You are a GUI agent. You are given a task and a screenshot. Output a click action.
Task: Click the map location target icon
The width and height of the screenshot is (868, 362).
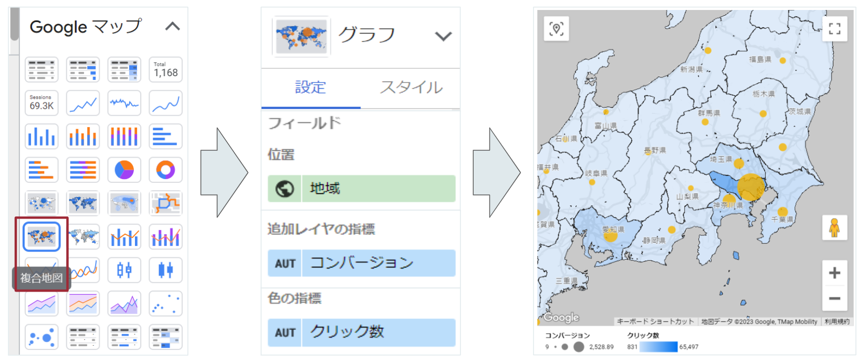coord(557,28)
